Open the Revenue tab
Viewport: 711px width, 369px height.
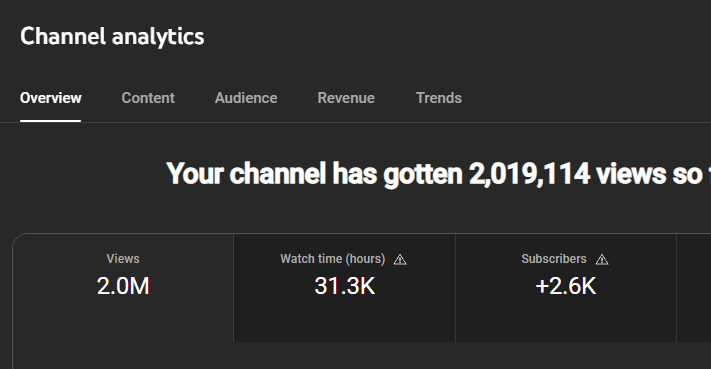tap(346, 98)
